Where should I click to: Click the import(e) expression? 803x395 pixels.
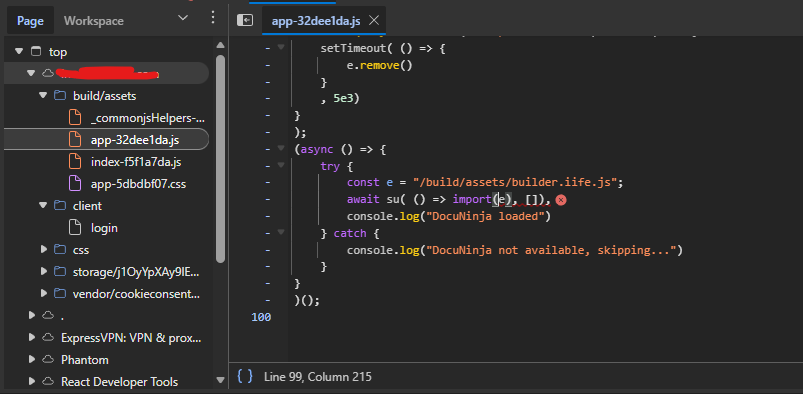tap(482, 199)
